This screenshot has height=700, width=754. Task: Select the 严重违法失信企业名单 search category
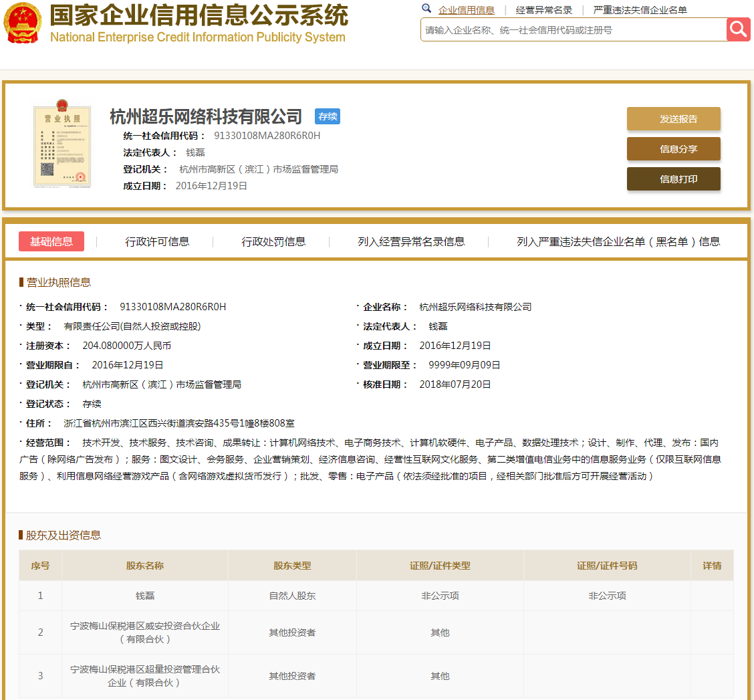640,10
